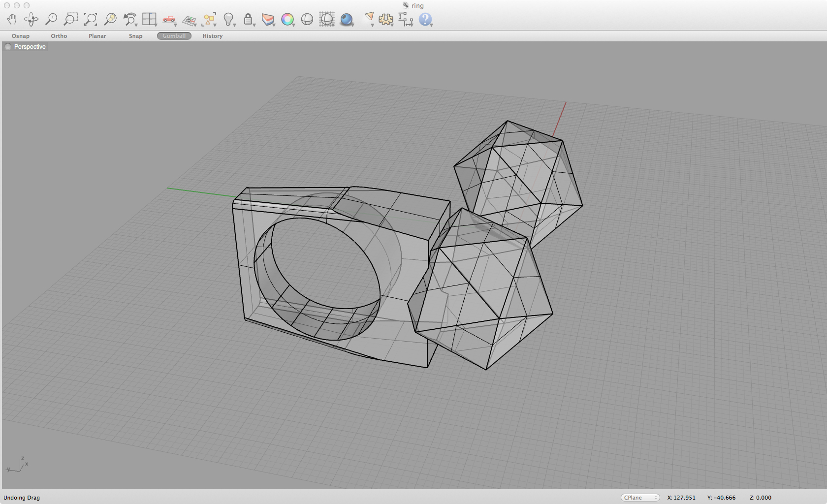
Task: Open the blue question mark help icon
Action: point(425,20)
